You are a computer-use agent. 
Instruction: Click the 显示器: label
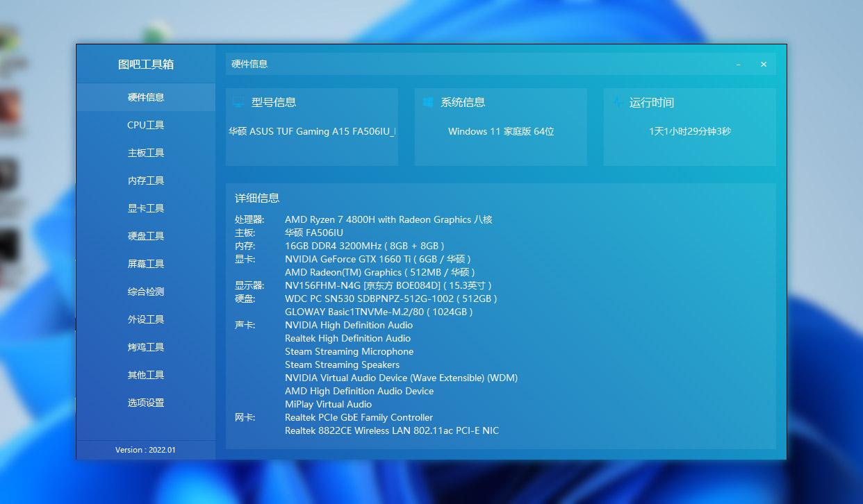click(x=249, y=285)
